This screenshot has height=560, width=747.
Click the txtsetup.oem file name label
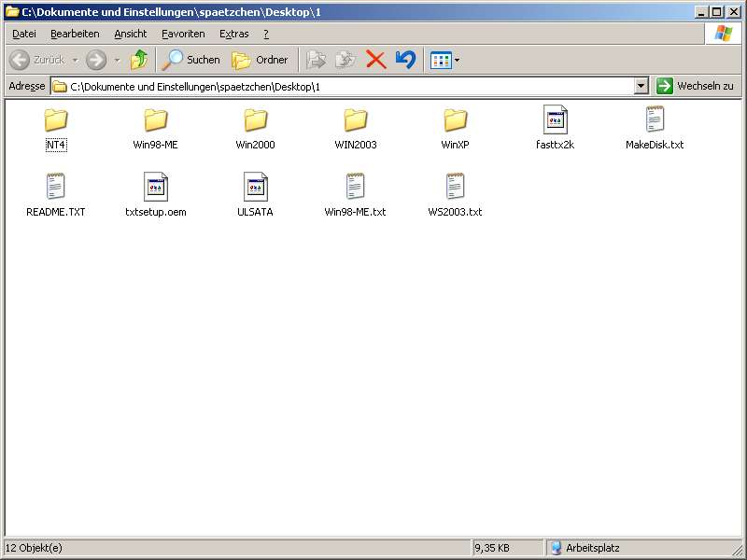(x=156, y=212)
